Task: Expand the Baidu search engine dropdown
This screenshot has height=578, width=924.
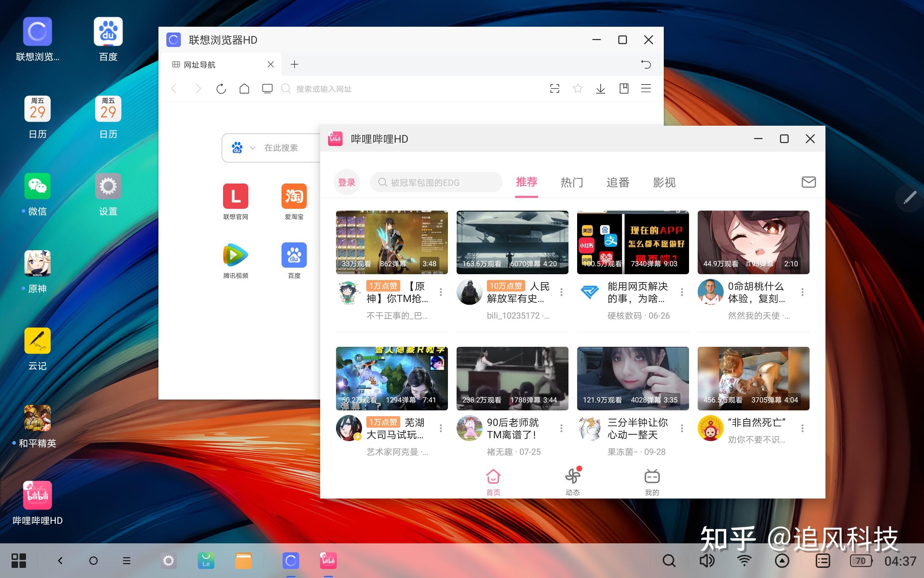Action: (x=252, y=148)
